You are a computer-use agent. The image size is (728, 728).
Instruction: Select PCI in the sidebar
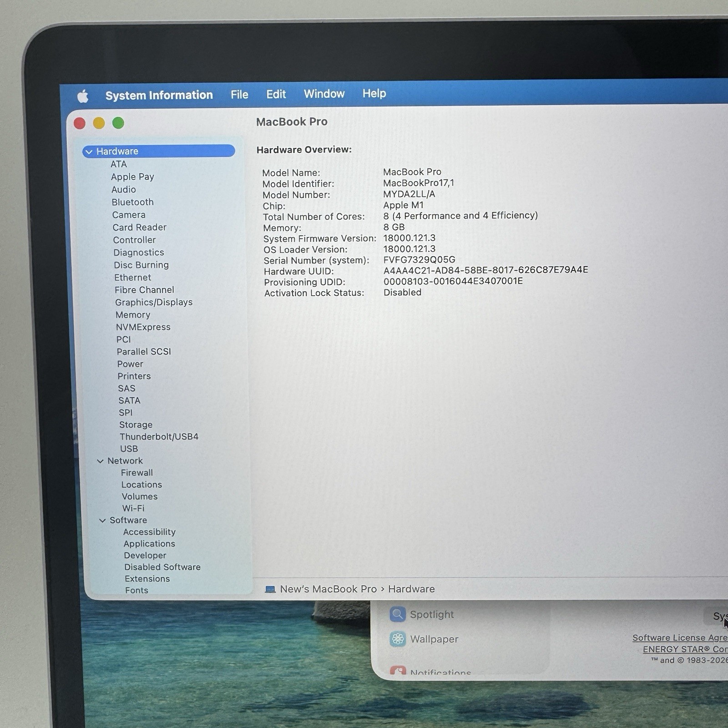(123, 339)
